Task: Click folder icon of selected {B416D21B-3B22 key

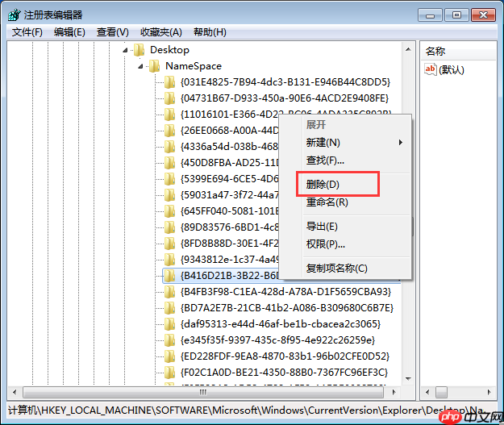Action: pyautogui.click(x=169, y=276)
